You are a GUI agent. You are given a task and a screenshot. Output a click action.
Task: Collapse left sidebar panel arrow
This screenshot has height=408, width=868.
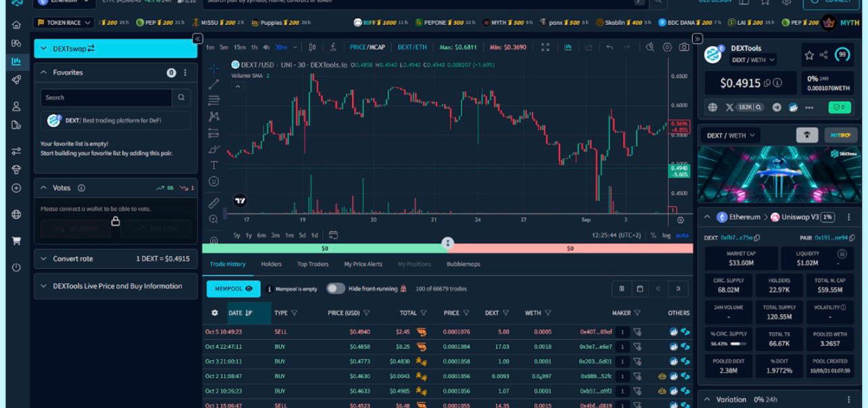point(197,39)
